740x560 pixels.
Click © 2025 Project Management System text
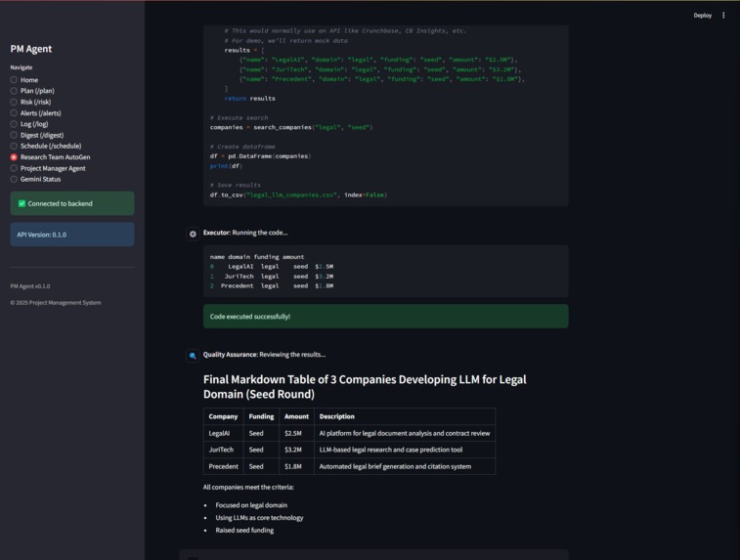pos(56,302)
